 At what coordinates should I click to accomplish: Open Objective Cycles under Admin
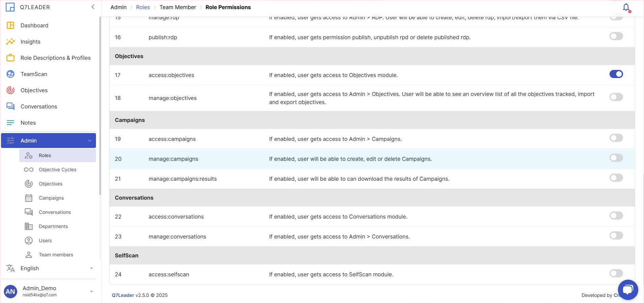[57, 170]
